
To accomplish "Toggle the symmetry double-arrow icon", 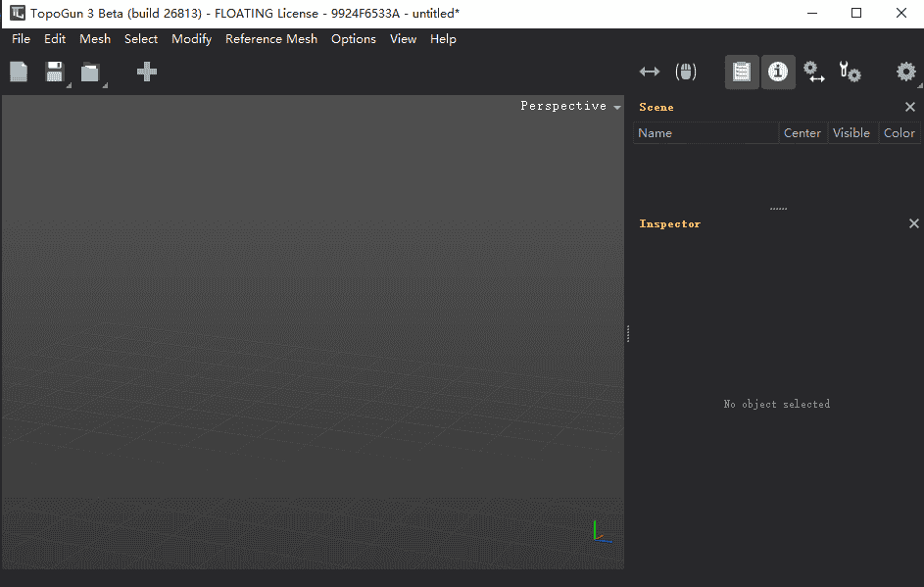I will 650,72.
